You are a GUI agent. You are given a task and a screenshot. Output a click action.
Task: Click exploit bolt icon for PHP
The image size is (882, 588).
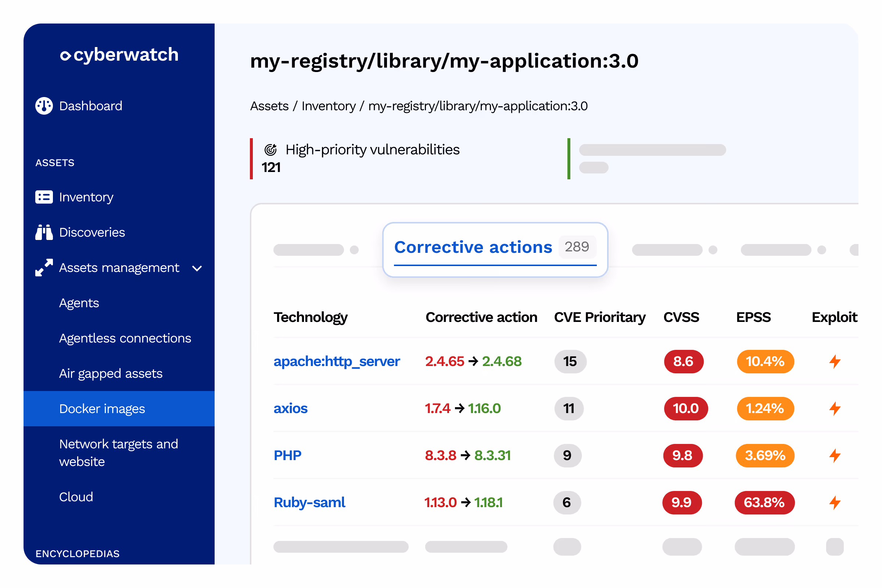pyautogui.click(x=835, y=455)
